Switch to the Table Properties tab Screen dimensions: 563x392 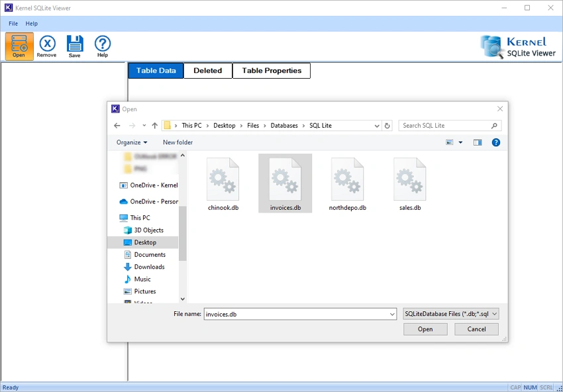(x=272, y=71)
